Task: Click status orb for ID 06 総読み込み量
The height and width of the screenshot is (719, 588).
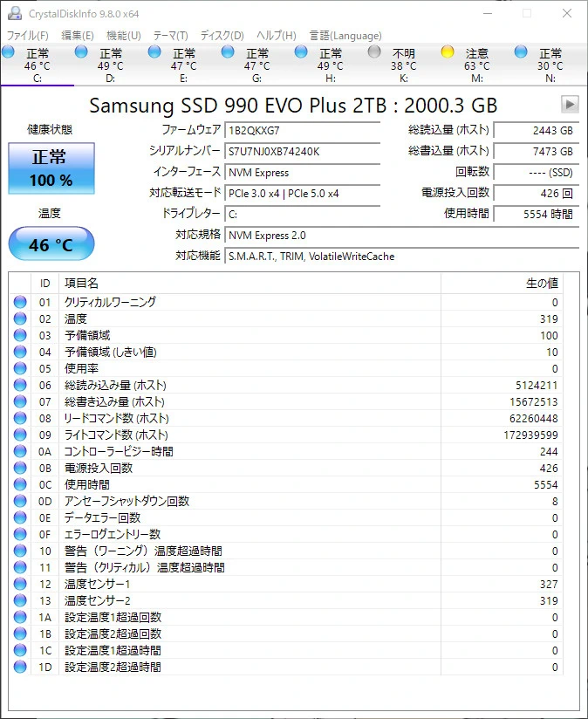Action: [20, 385]
